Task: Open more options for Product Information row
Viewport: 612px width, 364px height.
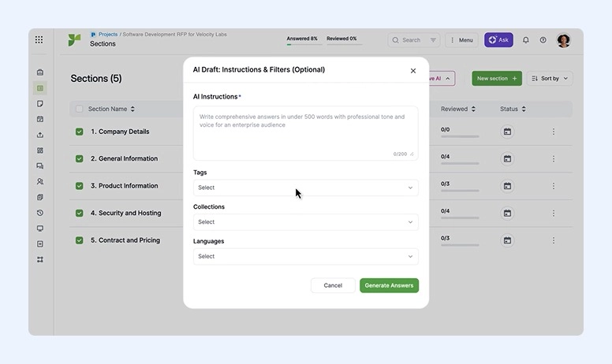Action: click(554, 186)
